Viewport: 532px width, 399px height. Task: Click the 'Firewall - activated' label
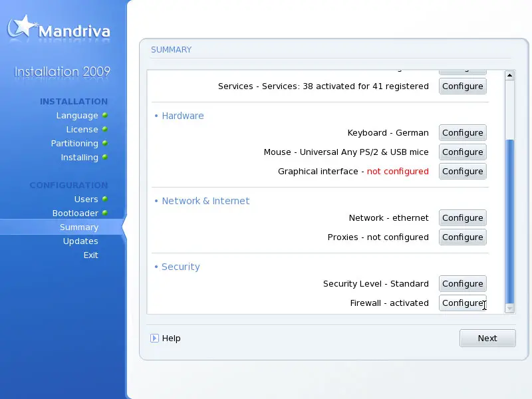pos(390,303)
